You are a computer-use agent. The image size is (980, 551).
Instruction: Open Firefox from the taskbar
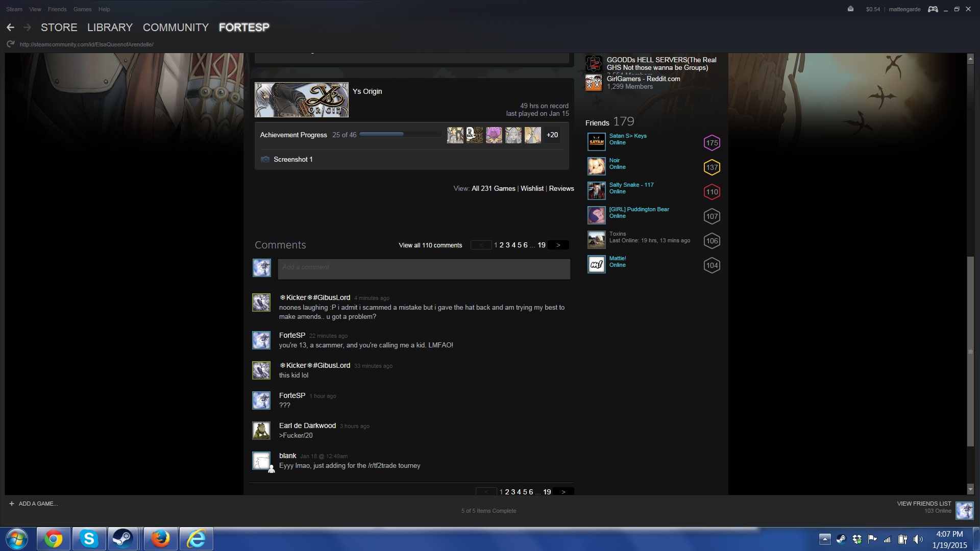coord(160,539)
